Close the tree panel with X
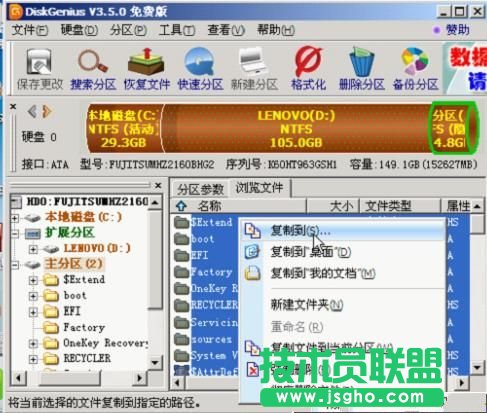 coord(158,185)
